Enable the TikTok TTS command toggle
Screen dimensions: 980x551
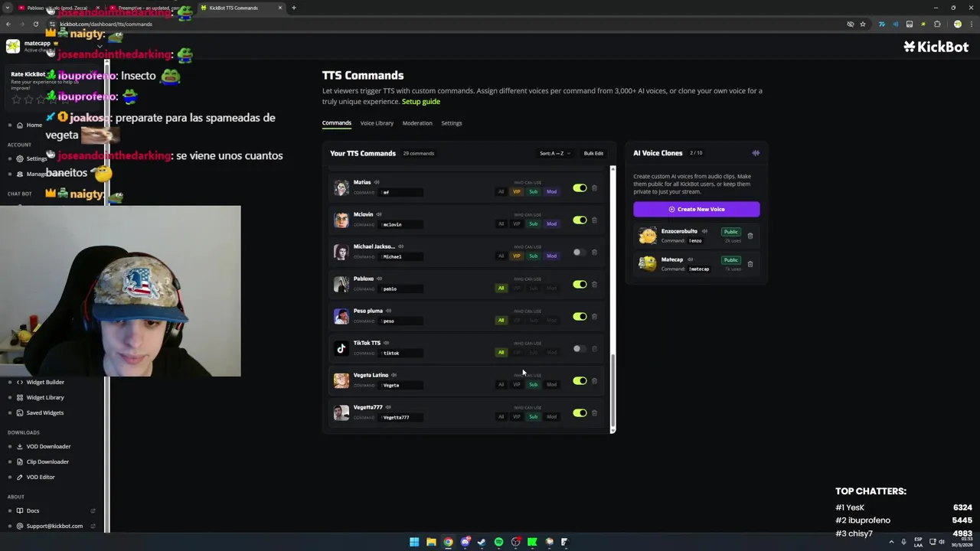pos(580,349)
